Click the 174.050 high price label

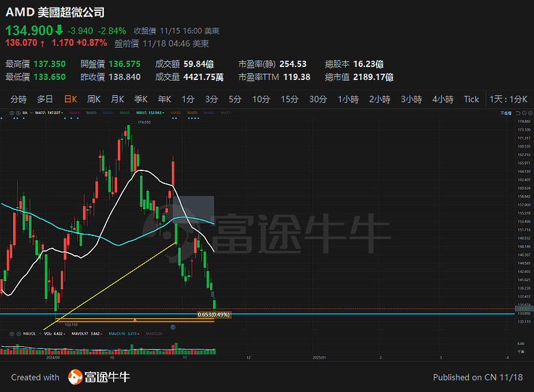tap(144, 122)
